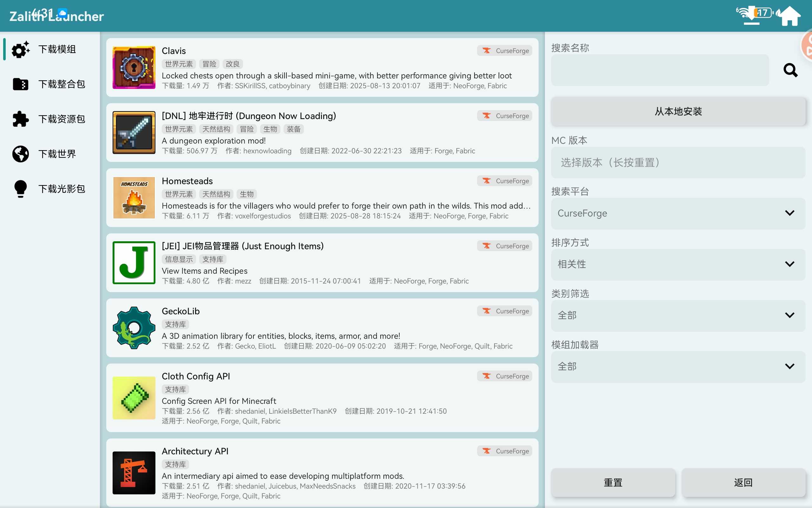Click the CurseForge badge on GeckoLib card
The width and height of the screenshot is (812, 508).
[505, 311]
